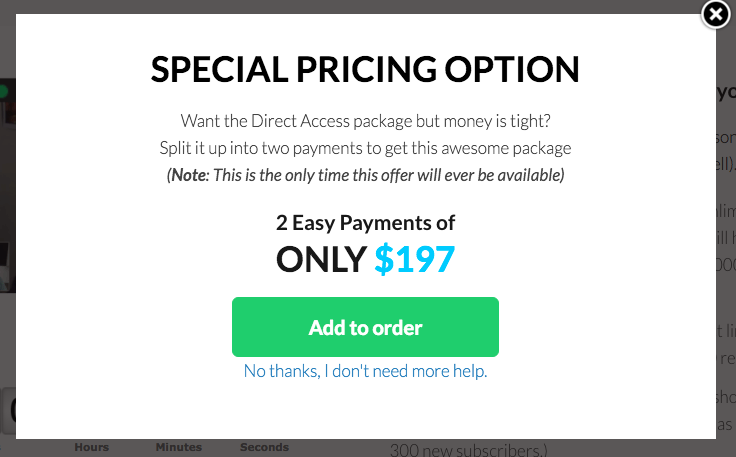Click the blue $197 price
The width and height of the screenshot is (736, 457).
coord(414,259)
